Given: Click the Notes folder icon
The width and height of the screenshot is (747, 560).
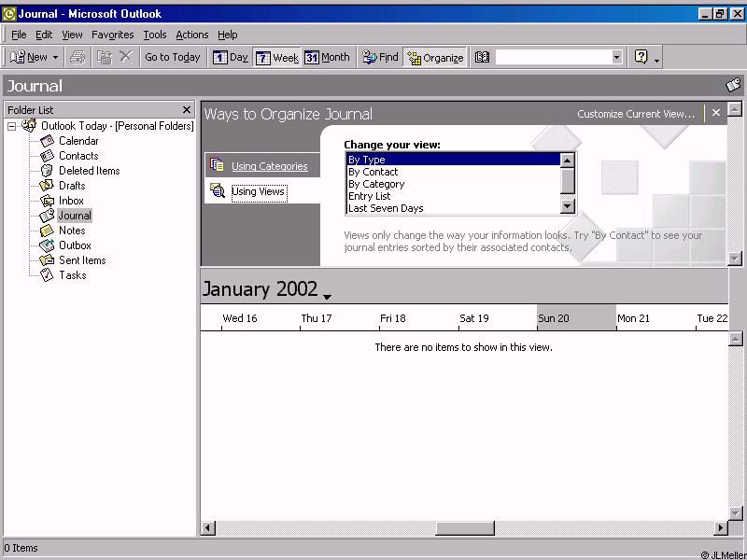Looking at the screenshot, I should [x=48, y=231].
